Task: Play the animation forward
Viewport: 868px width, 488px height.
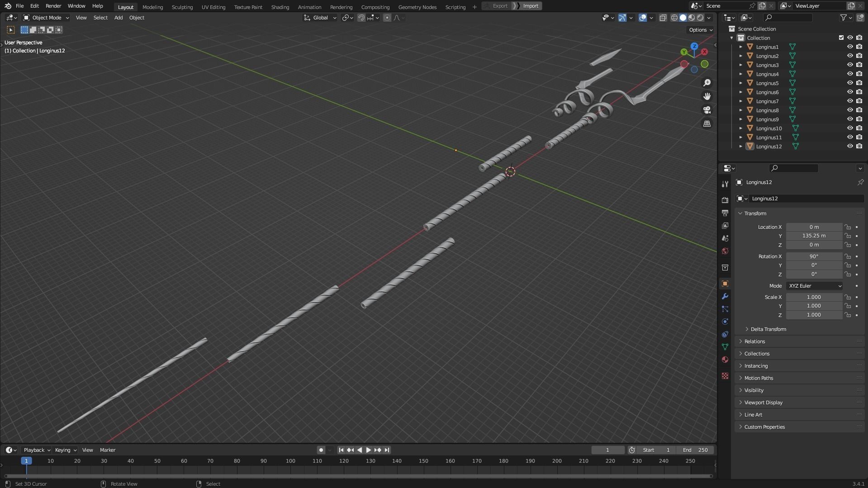Action: [x=369, y=450]
